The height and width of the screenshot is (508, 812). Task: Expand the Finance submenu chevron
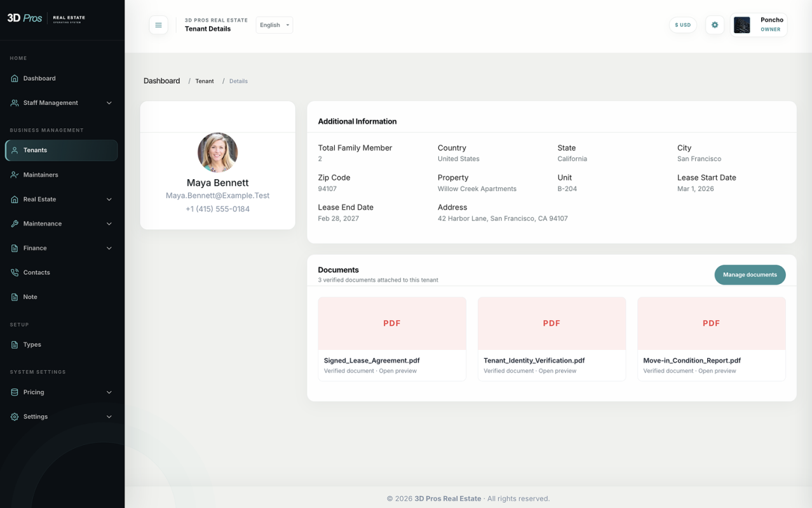[109, 248]
